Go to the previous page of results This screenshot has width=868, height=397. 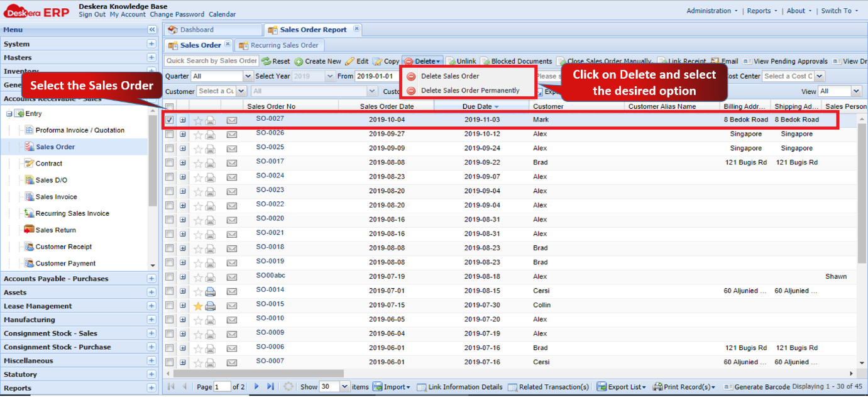click(185, 386)
